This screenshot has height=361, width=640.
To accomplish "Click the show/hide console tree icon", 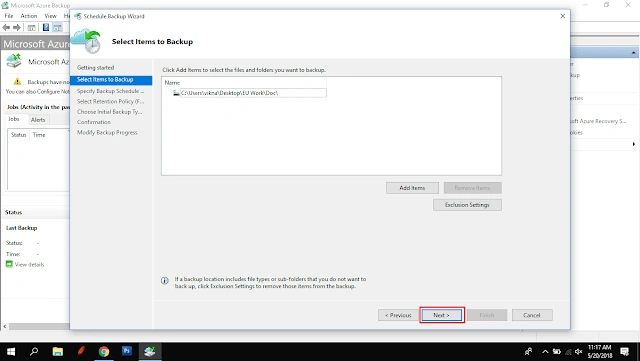I will pyautogui.click(x=31, y=28).
